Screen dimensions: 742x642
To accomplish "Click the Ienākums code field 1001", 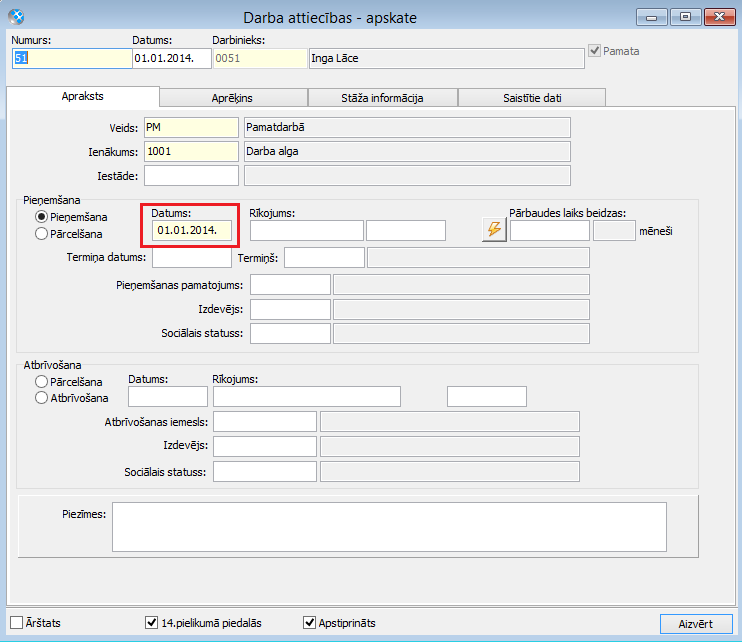I will (x=191, y=151).
